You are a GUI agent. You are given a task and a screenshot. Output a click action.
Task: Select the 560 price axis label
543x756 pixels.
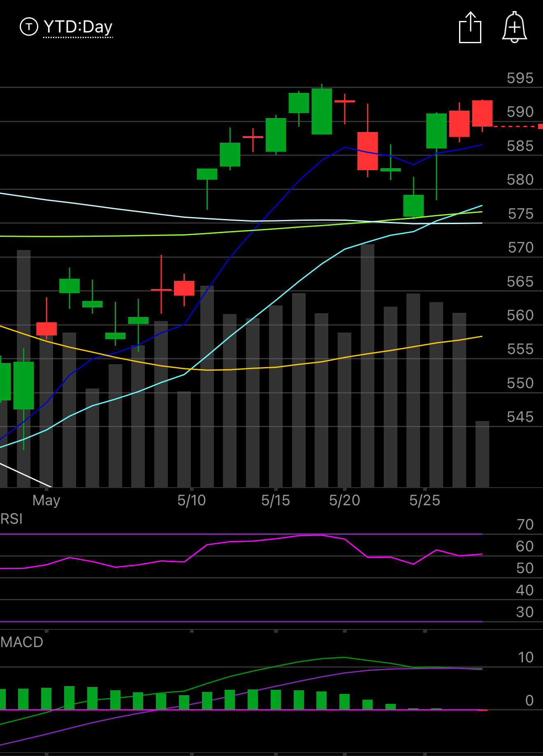coord(520,315)
